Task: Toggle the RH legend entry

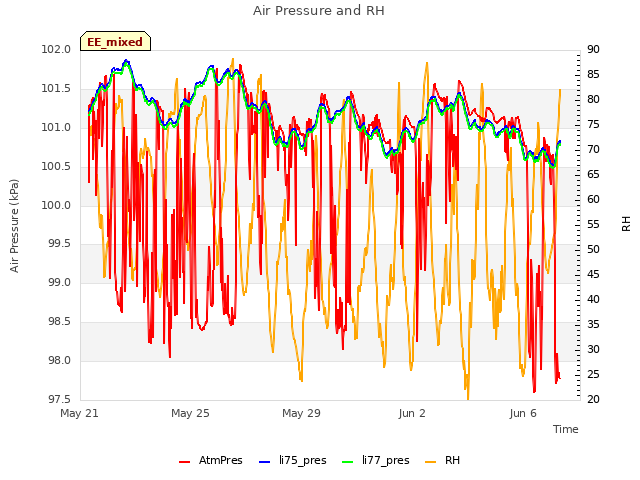Action: 442,460
